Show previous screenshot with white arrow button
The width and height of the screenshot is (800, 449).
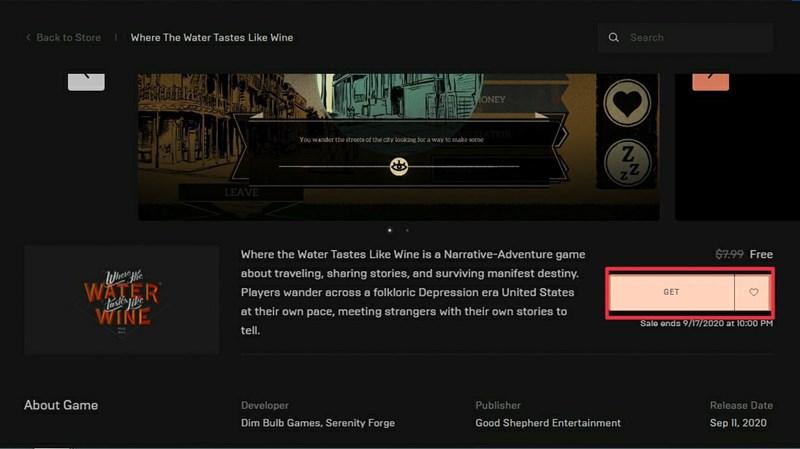pos(86,81)
